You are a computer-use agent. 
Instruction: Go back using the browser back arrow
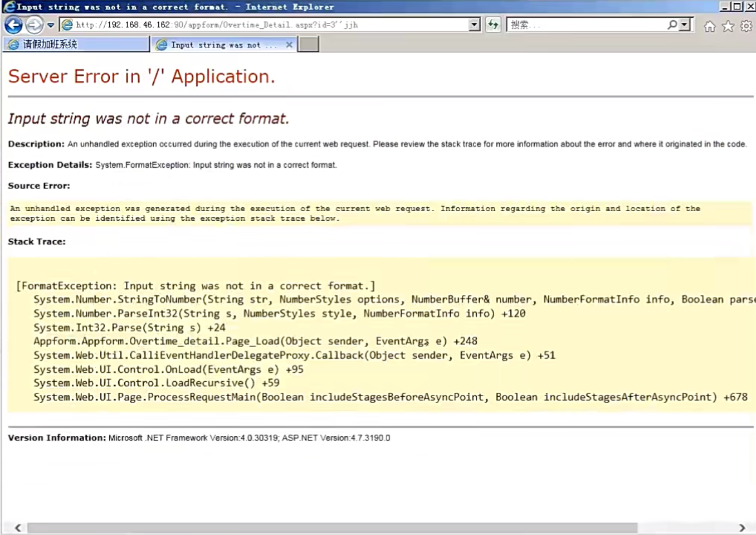coord(13,25)
